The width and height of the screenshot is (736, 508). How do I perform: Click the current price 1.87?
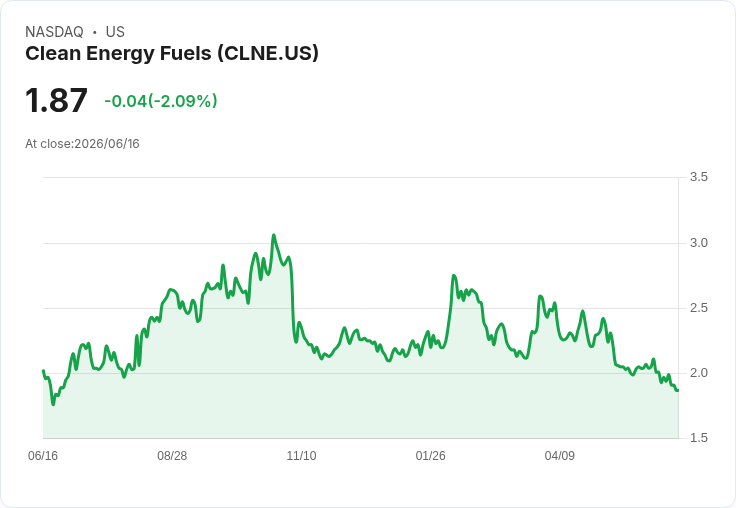tap(56, 100)
